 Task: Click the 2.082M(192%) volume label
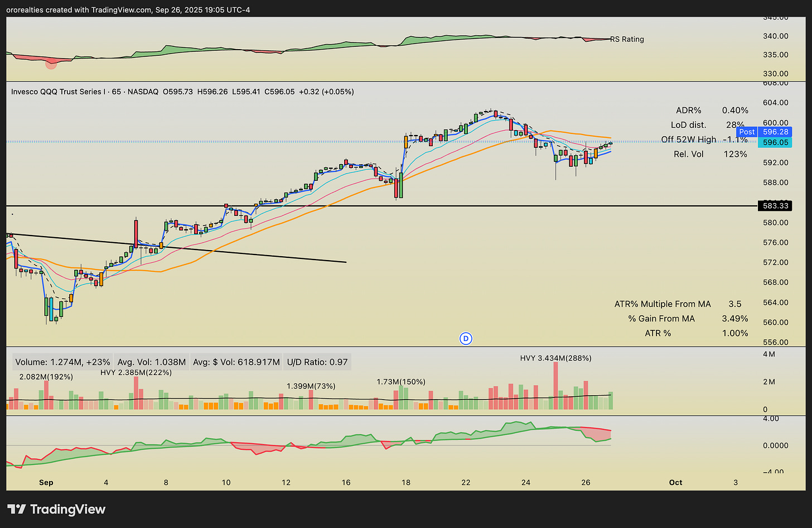pos(46,377)
